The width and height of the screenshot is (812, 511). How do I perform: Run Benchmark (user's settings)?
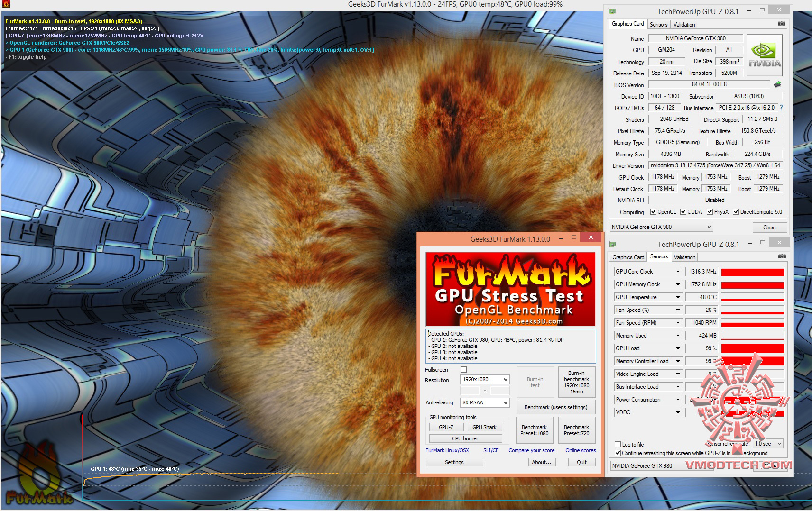coord(555,407)
